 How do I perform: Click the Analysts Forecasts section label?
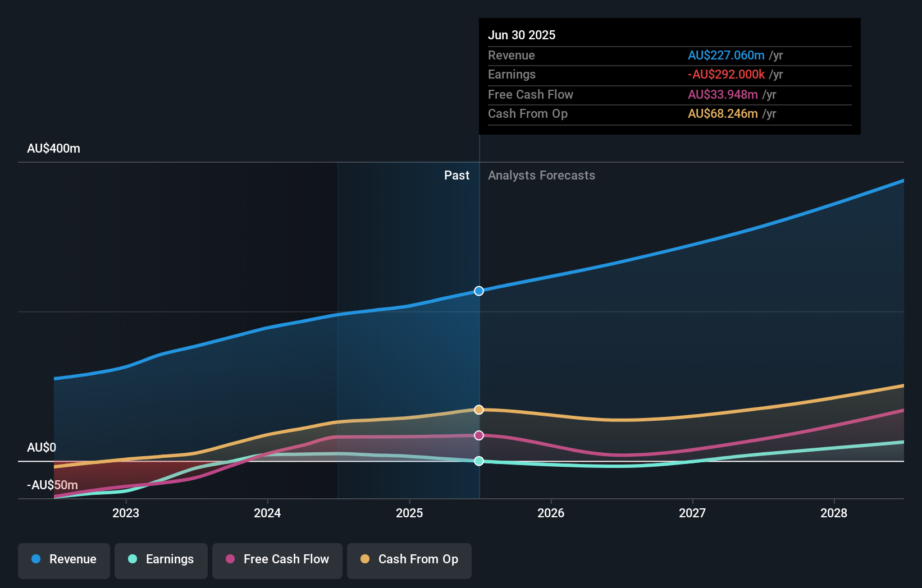[x=541, y=175]
